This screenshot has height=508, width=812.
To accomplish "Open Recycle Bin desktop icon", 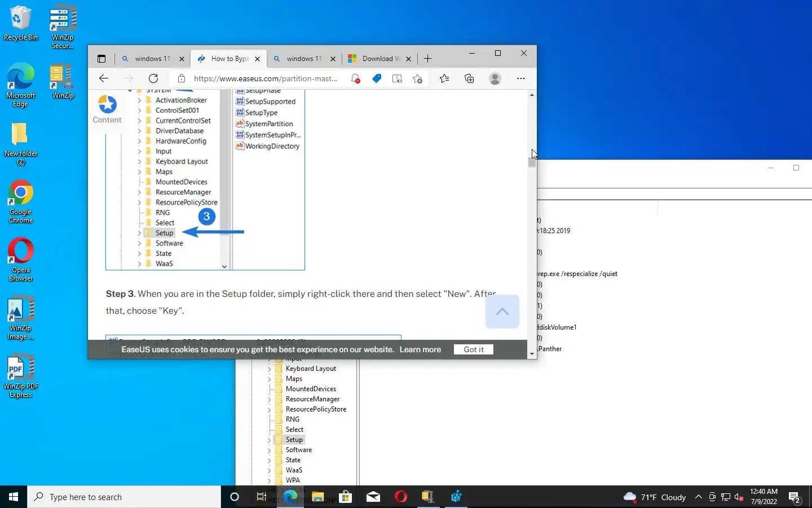I will click(21, 23).
